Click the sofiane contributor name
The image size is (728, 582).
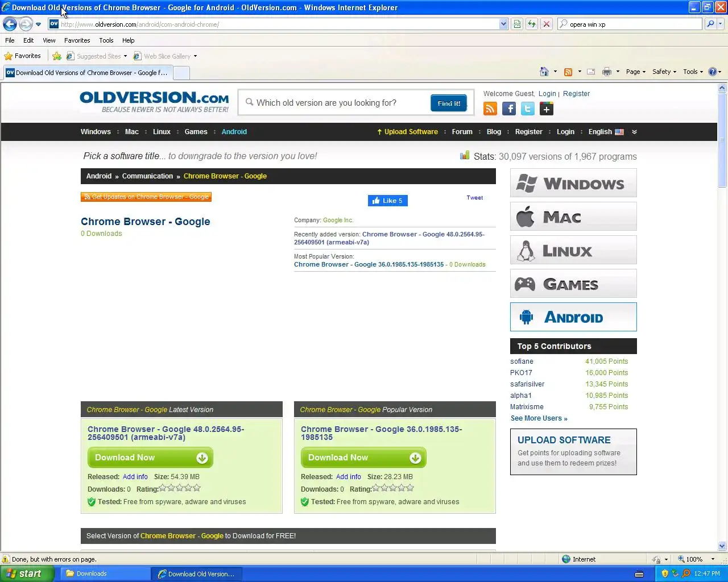522,361
